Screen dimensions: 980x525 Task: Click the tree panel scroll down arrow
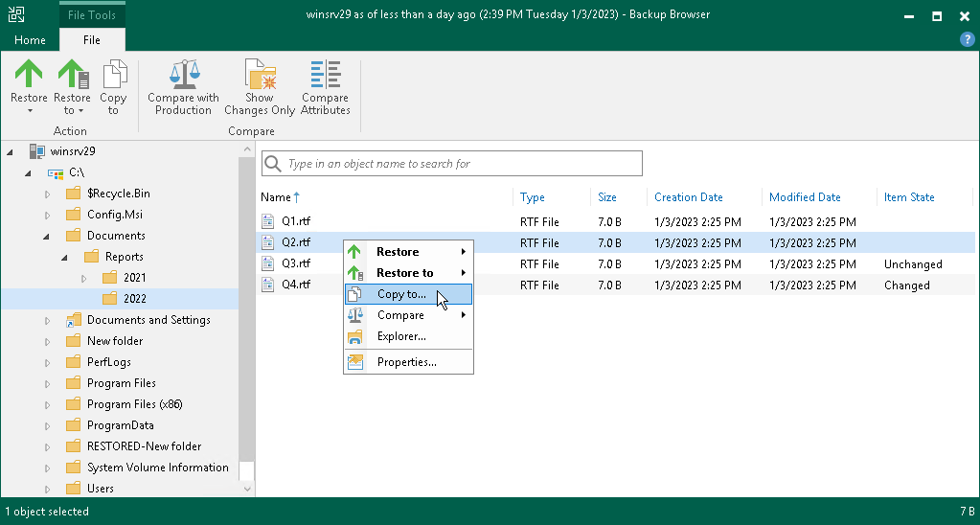coord(247,490)
